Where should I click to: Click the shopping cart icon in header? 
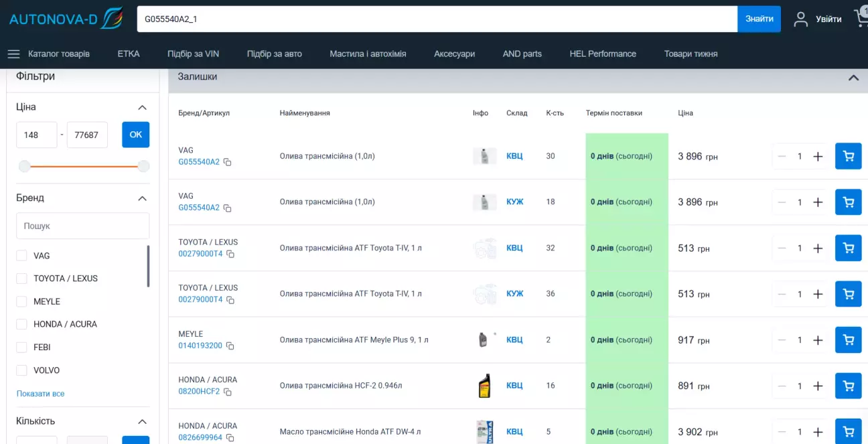tap(860, 19)
